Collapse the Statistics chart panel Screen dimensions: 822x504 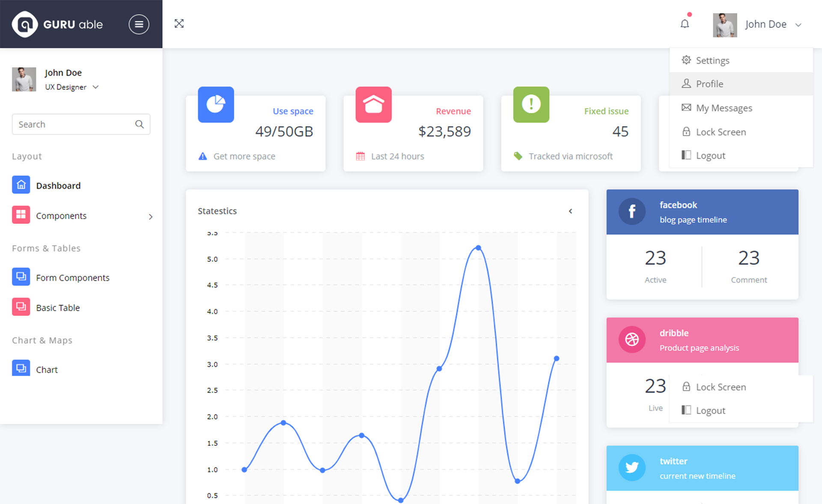click(570, 210)
